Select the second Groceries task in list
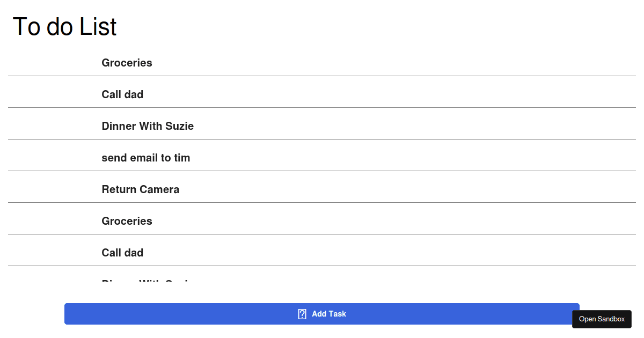This screenshot has height=338, width=644. pos(127,221)
